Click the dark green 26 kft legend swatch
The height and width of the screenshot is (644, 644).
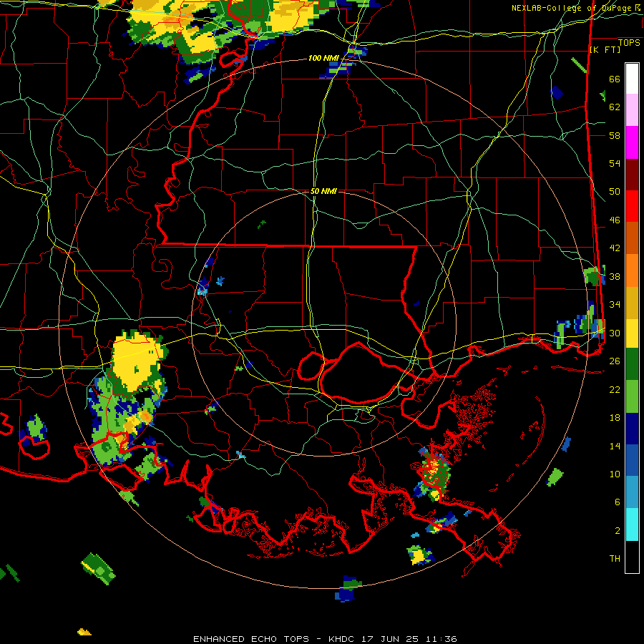[632, 364]
